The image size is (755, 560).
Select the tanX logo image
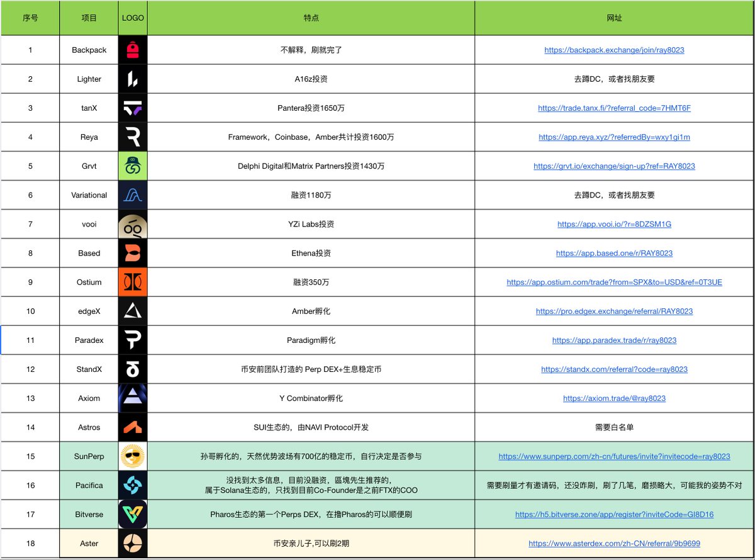pos(133,108)
